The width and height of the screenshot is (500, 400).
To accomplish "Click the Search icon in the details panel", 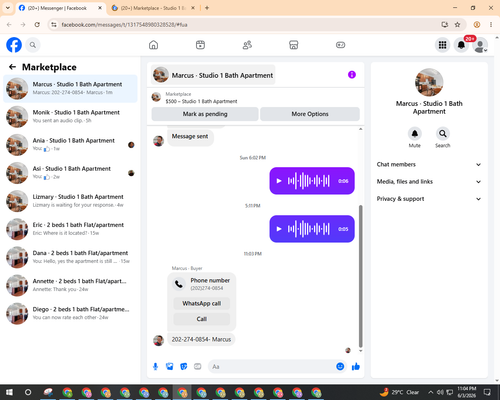I will coord(443,134).
